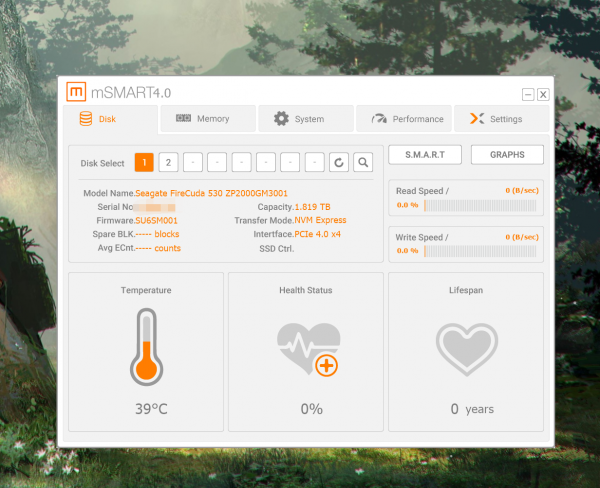This screenshot has width=600, height=488.
Task: Go to the Performance tab
Action: click(407, 119)
